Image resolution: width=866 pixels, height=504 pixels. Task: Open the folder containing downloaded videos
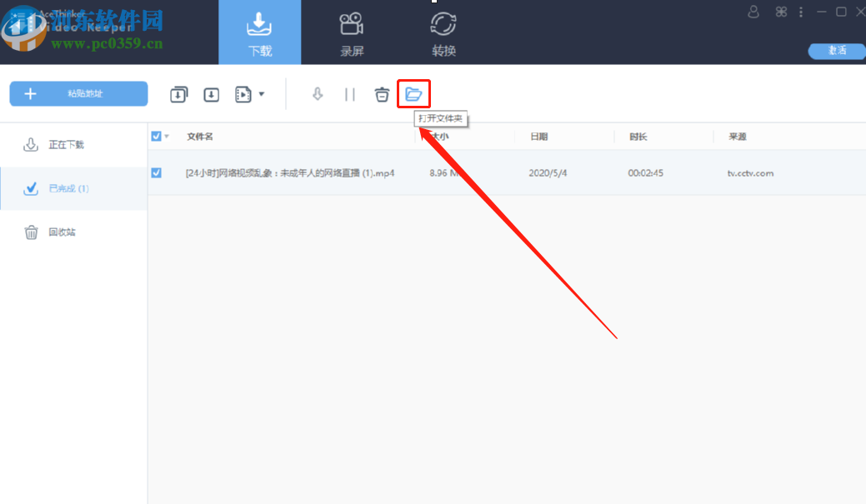(414, 93)
